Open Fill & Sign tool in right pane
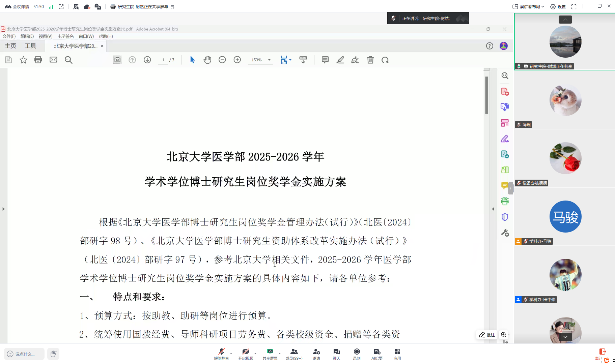This screenshot has width=615, height=364. [x=505, y=139]
